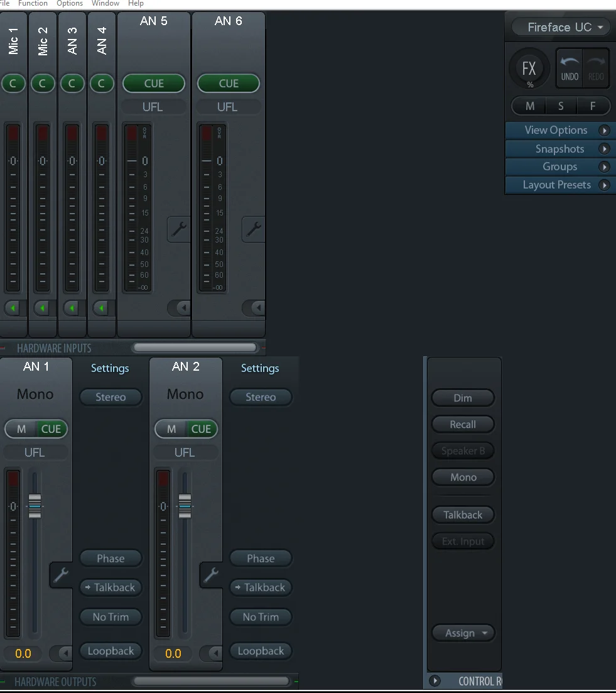Click the Recall button

(463, 425)
